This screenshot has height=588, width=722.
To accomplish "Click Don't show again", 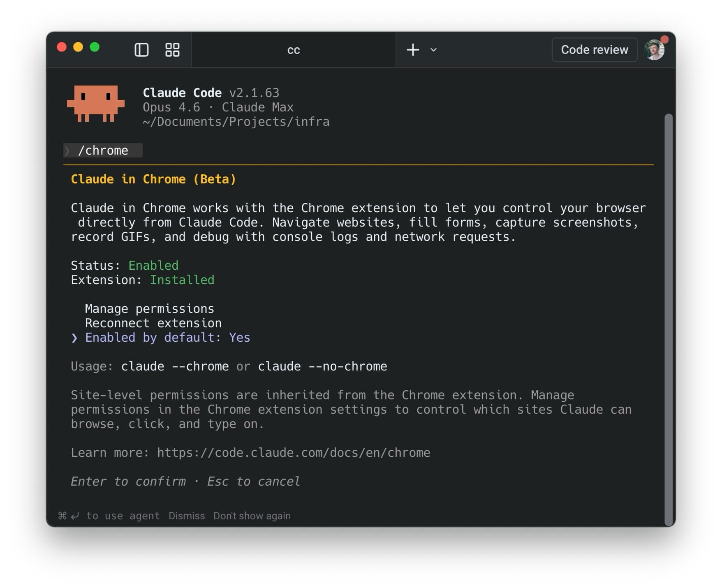I will pyautogui.click(x=252, y=515).
